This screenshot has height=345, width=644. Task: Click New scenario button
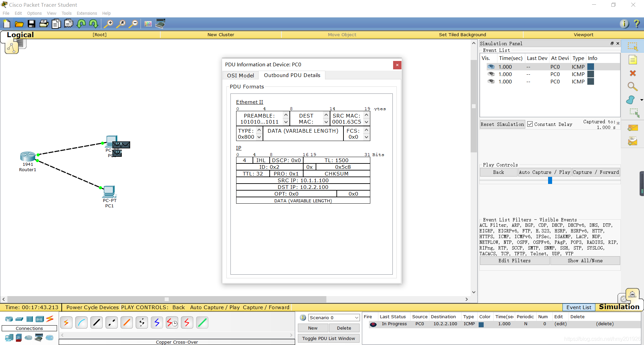pyautogui.click(x=313, y=328)
